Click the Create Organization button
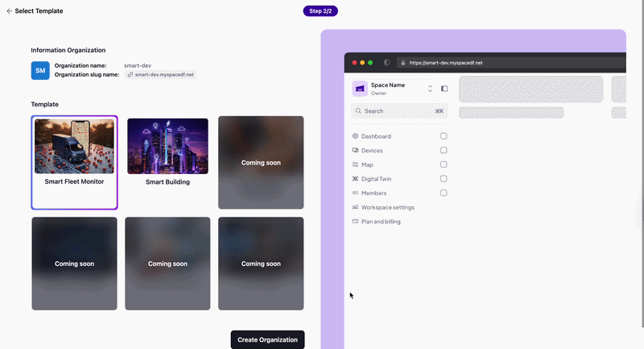 tap(267, 339)
